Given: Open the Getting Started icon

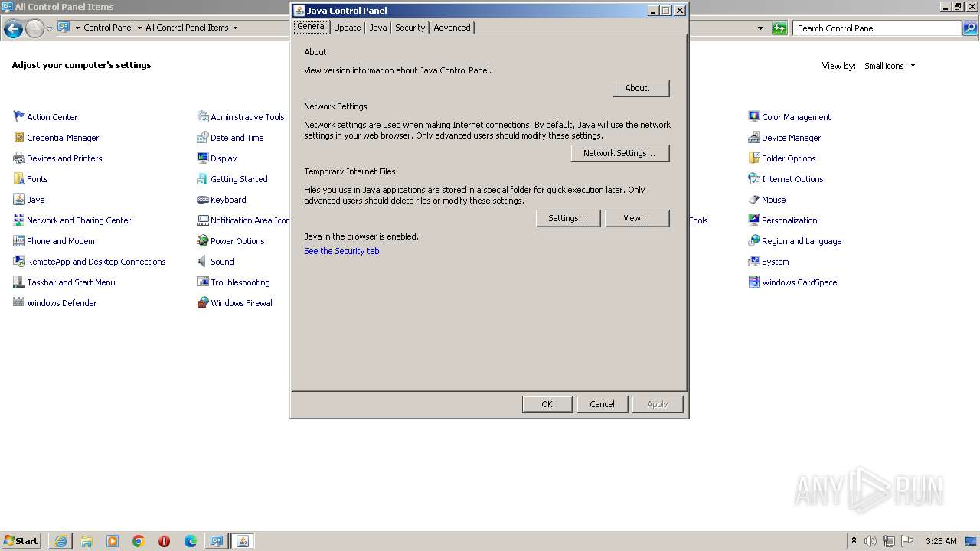Looking at the screenshot, I should (203, 179).
